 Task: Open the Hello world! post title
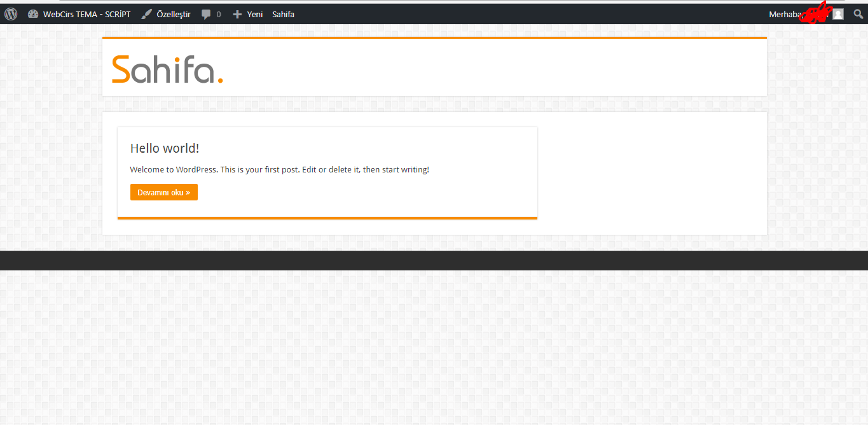click(165, 148)
